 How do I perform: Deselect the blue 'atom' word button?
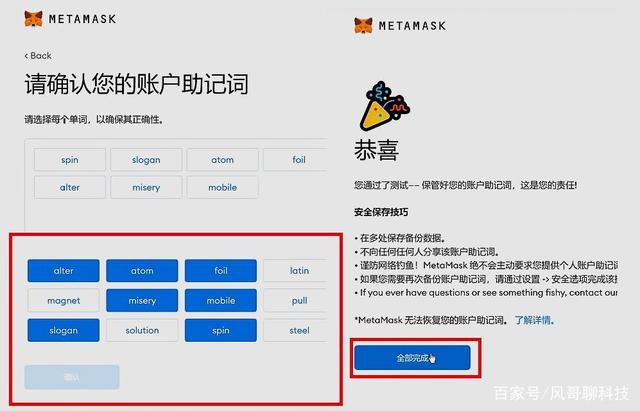[142, 271]
